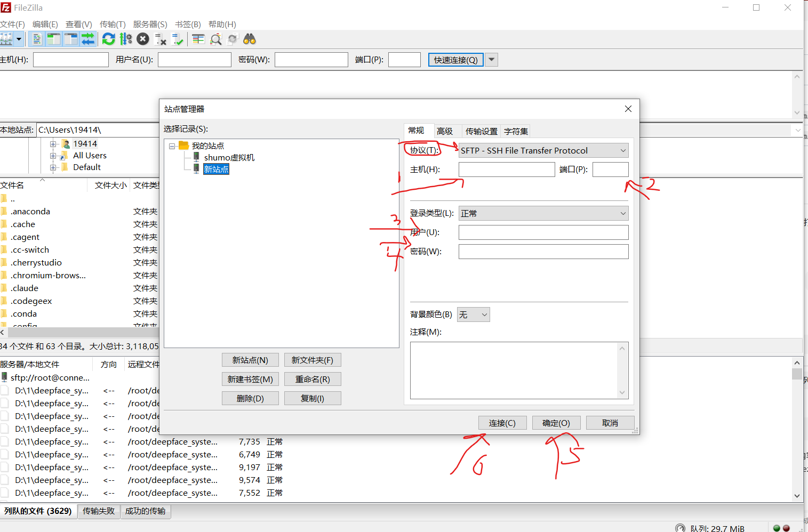Click the 我的站点 folder icon
Screen dimensions: 808x532
point(184,146)
